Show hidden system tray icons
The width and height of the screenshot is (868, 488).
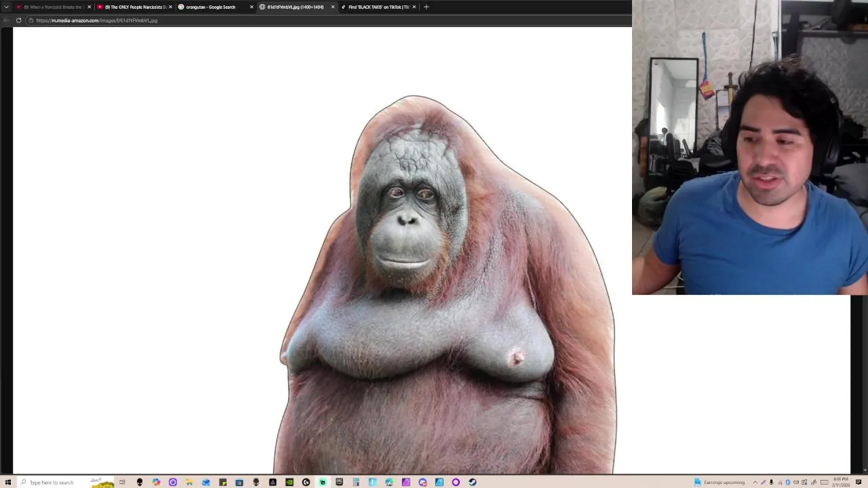pyautogui.click(x=755, y=482)
